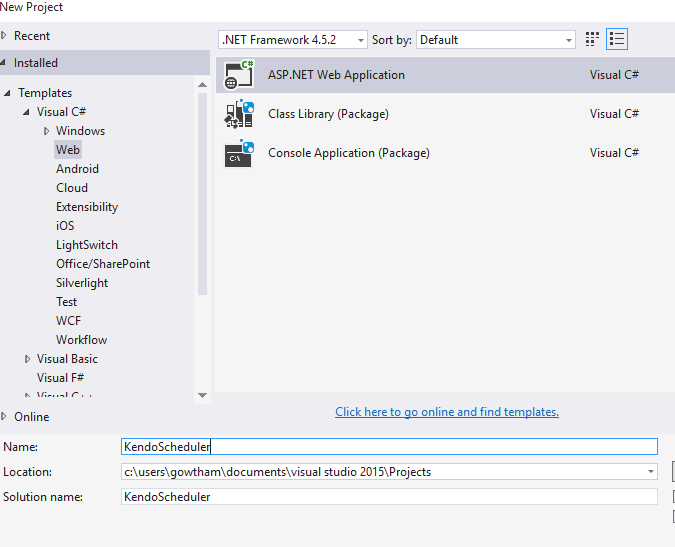Select the Visual Basic category label
The height and width of the screenshot is (547, 675).
67,359
